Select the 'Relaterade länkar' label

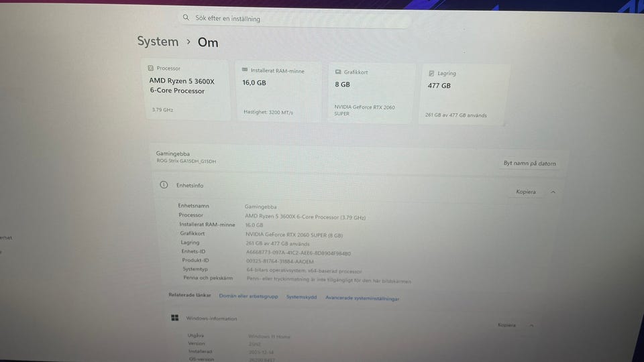pyautogui.click(x=189, y=295)
